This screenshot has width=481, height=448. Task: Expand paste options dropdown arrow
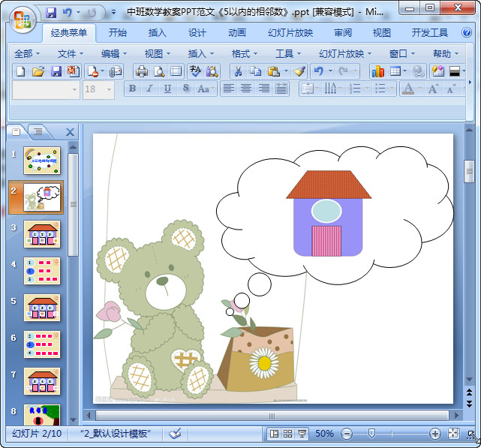[286, 71]
